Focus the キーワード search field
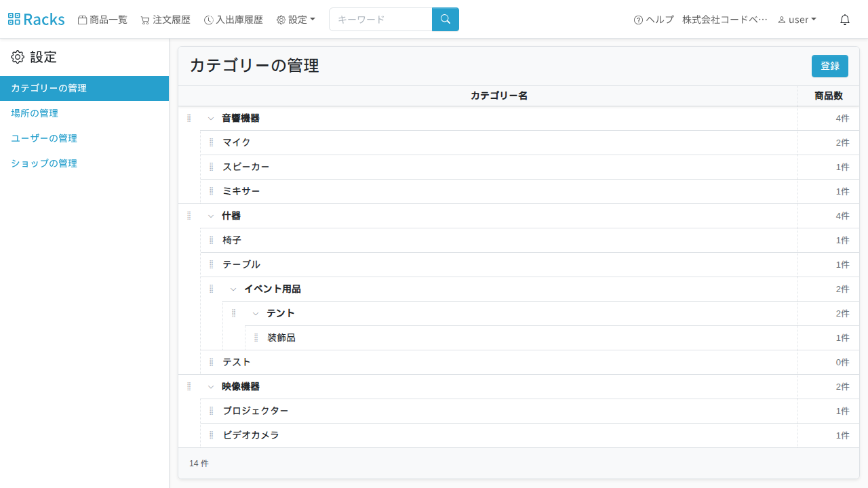This screenshot has width=868, height=488. pyautogui.click(x=380, y=19)
